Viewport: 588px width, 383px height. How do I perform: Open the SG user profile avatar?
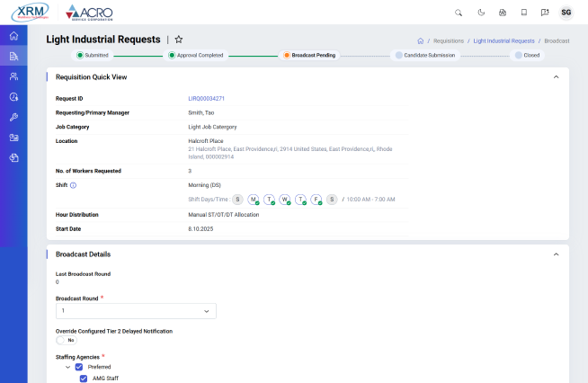click(566, 13)
